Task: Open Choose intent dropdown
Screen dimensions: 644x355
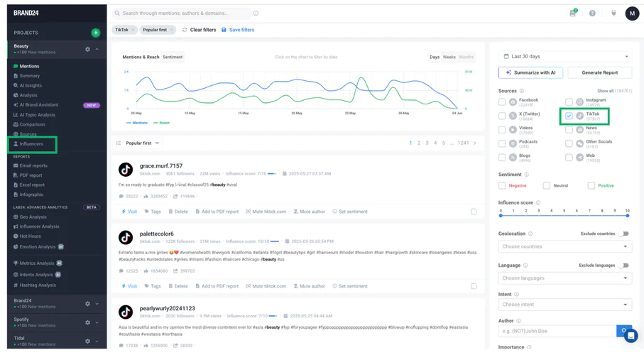Action: pyautogui.click(x=565, y=305)
